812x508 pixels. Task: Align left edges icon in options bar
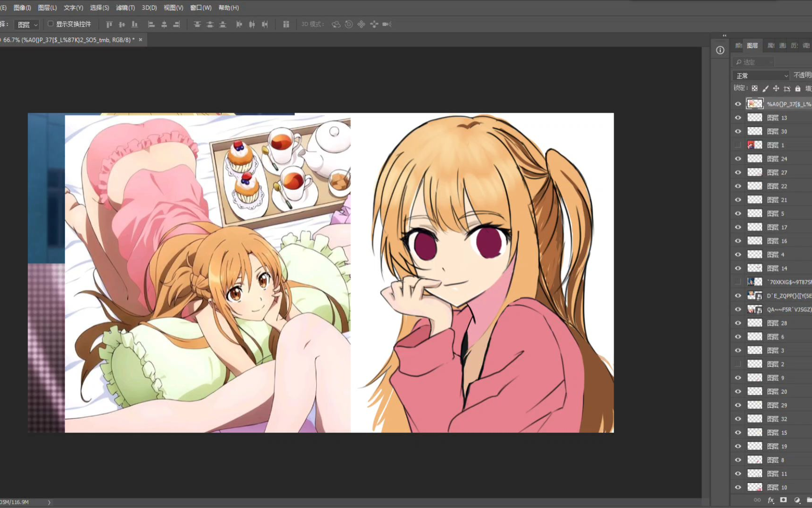151,24
